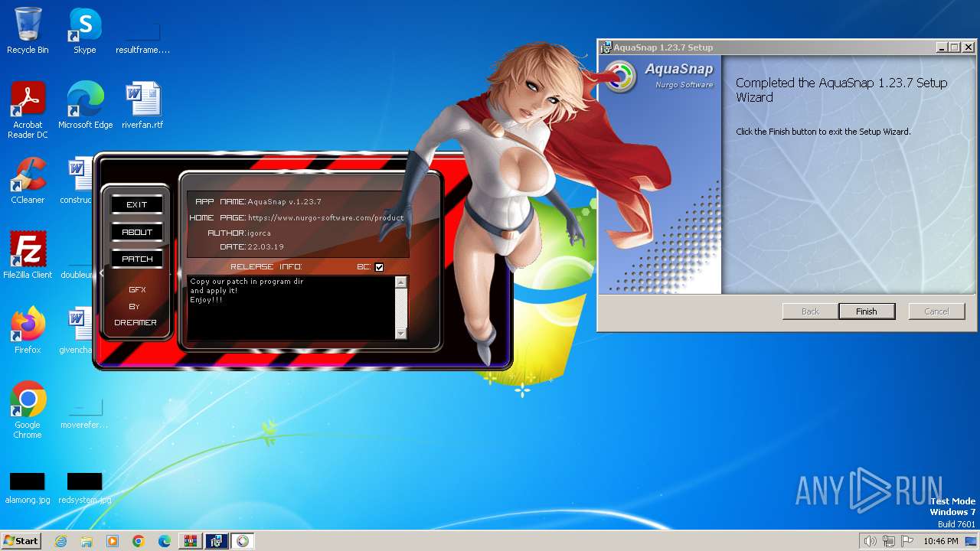This screenshot has width=980, height=551.
Task: Open Action Center flag in system tray
Action: click(x=907, y=541)
